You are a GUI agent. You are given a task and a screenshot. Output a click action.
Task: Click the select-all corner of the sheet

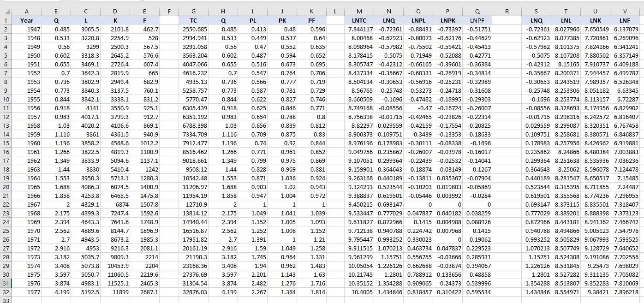pos(6,11)
